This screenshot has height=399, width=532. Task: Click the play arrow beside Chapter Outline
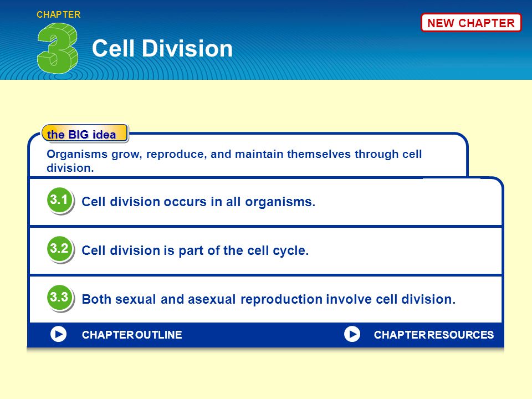point(58,334)
